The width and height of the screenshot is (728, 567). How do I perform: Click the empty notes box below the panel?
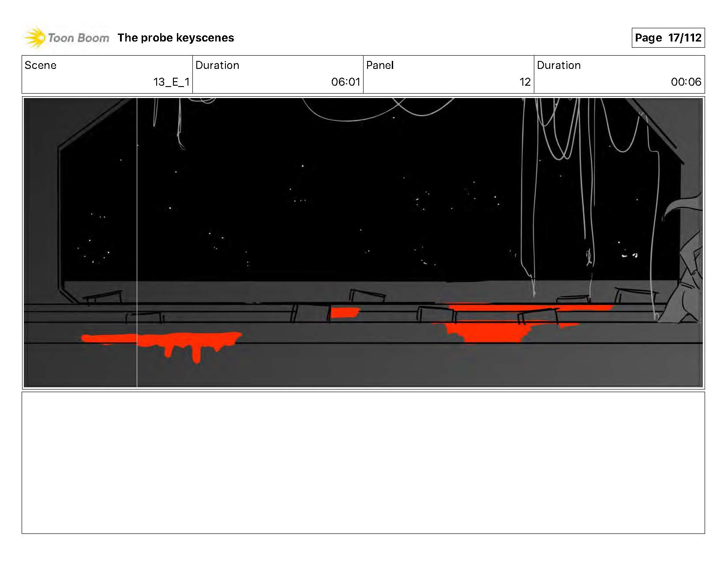point(363,463)
